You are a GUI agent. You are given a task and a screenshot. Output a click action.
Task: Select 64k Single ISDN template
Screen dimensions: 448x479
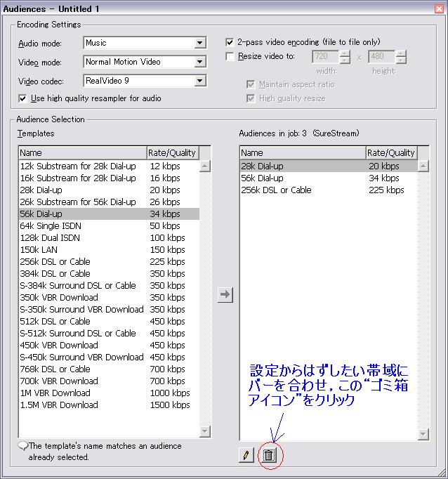tap(109, 225)
